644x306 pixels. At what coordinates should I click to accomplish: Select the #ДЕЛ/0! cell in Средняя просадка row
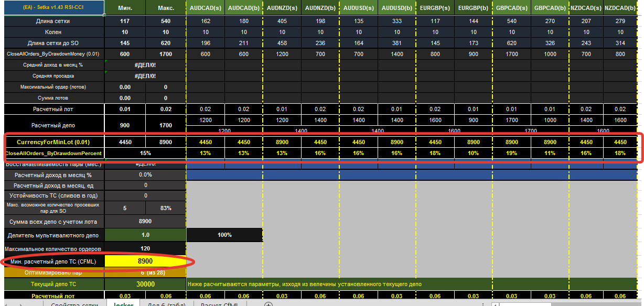pyautogui.click(x=145, y=76)
